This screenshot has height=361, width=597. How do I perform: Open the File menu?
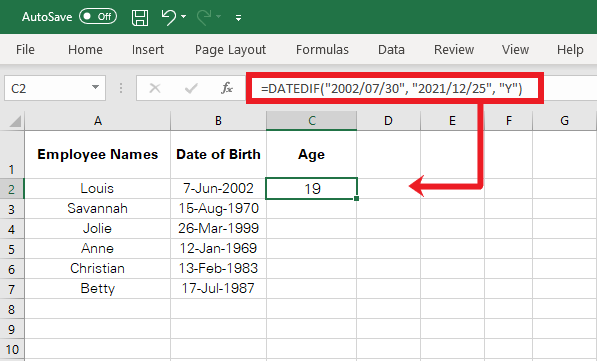click(25, 50)
